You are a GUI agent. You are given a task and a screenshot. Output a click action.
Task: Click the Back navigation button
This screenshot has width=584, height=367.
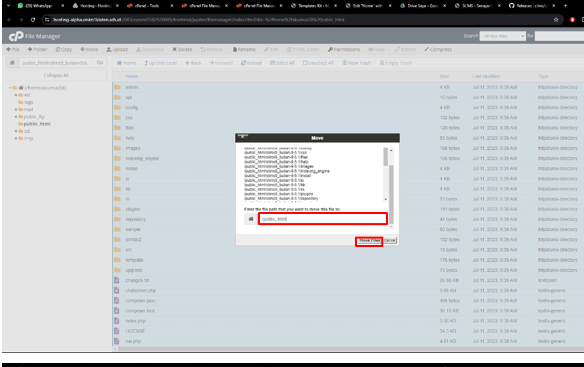(x=193, y=63)
